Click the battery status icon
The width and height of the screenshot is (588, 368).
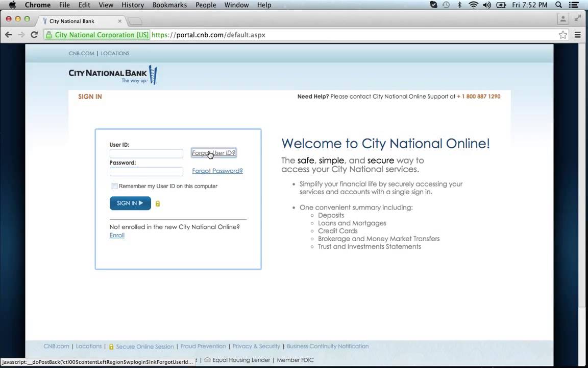click(x=501, y=5)
